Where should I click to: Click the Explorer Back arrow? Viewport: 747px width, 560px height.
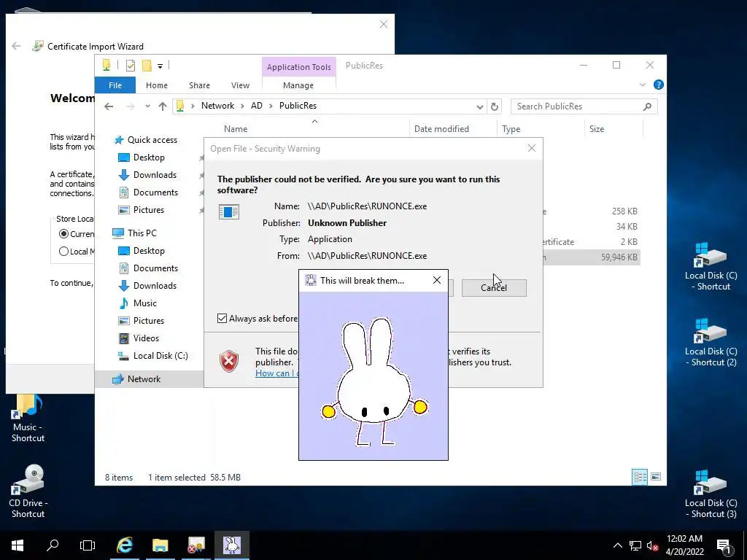coord(109,106)
